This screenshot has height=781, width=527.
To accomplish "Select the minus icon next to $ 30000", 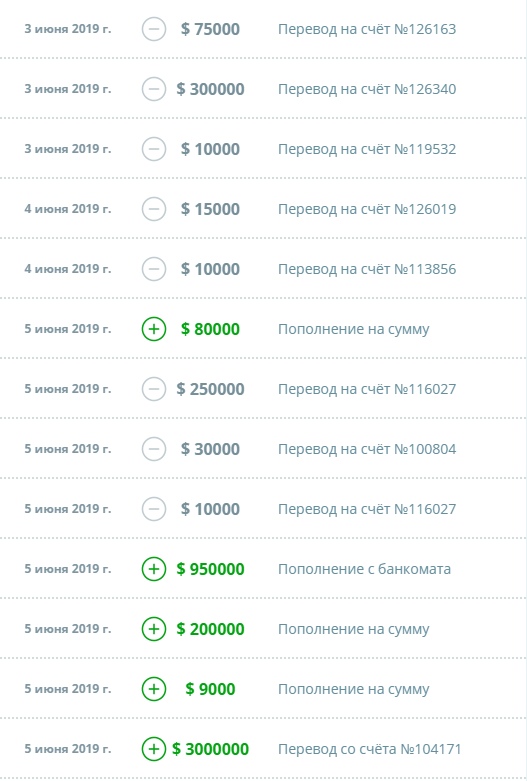I will [x=154, y=449].
